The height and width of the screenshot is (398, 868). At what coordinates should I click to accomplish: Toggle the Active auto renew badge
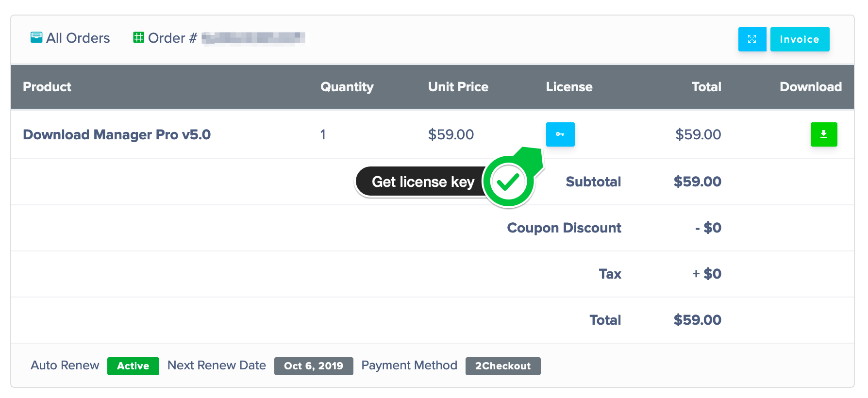pos(133,366)
